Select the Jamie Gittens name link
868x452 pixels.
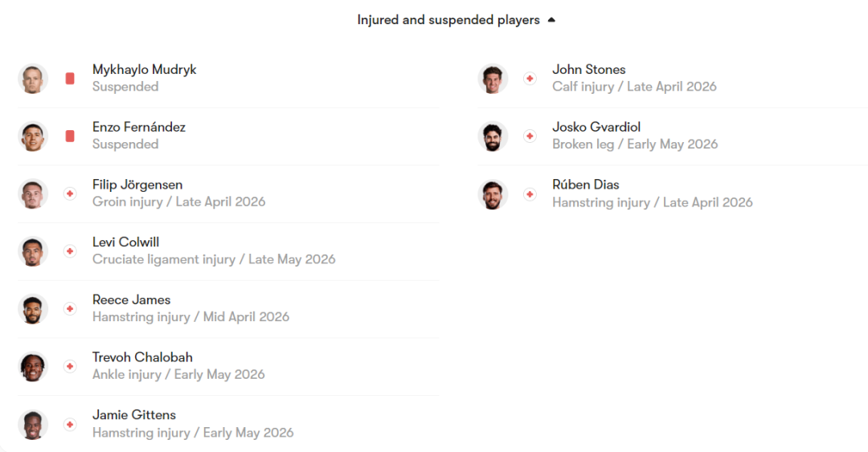click(133, 415)
